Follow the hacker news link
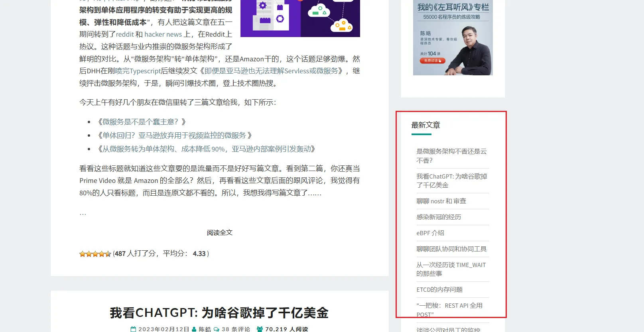Image resolution: width=644 pixels, height=332 pixels. pyautogui.click(x=163, y=35)
